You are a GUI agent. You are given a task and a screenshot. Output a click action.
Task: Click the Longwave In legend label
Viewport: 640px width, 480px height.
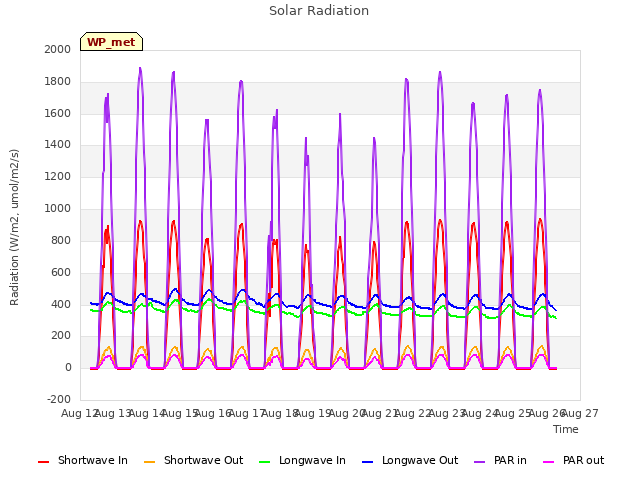[312, 460]
